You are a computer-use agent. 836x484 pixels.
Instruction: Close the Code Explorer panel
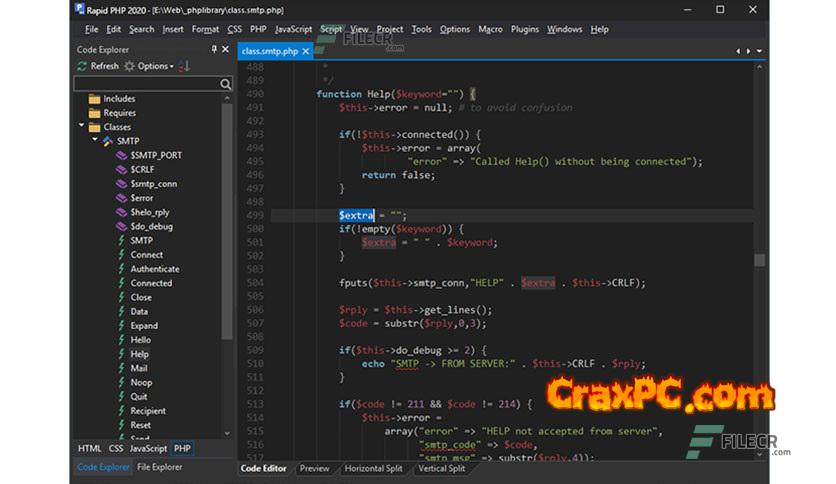(226, 49)
